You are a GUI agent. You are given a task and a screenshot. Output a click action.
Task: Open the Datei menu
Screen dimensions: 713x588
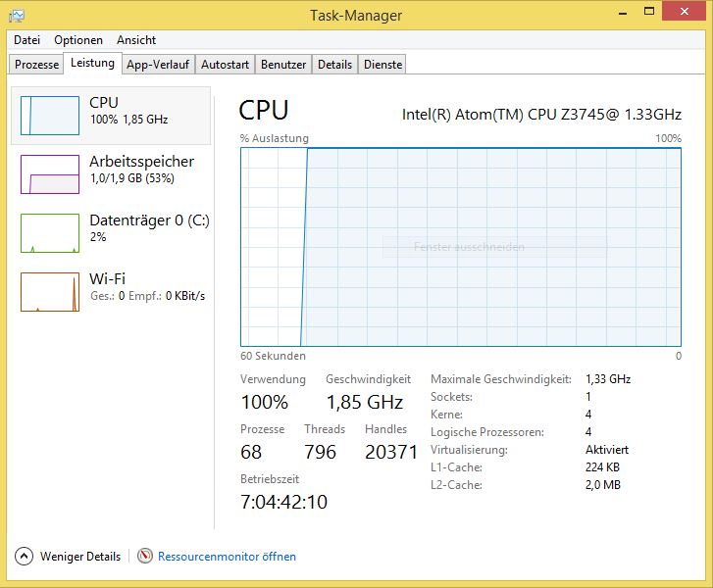click(27, 40)
